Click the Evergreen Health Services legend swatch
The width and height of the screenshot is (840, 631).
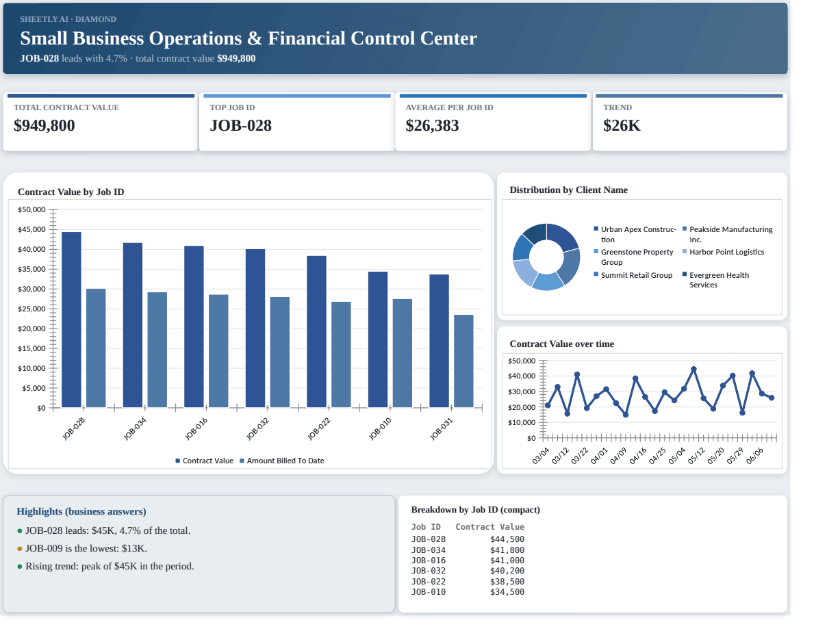click(x=685, y=274)
